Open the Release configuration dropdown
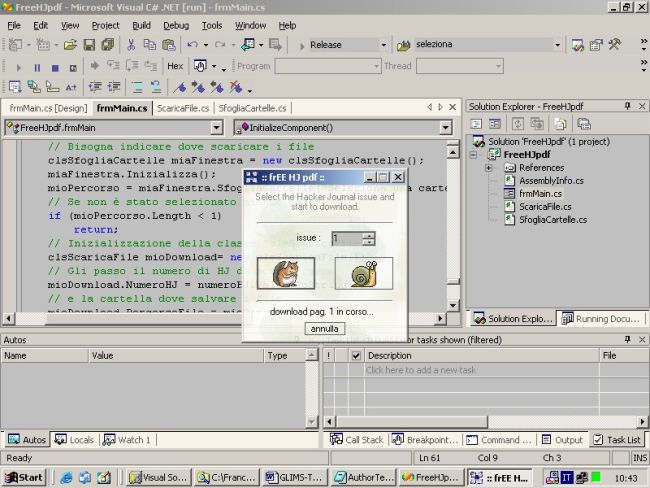650x488 pixels. (x=383, y=45)
